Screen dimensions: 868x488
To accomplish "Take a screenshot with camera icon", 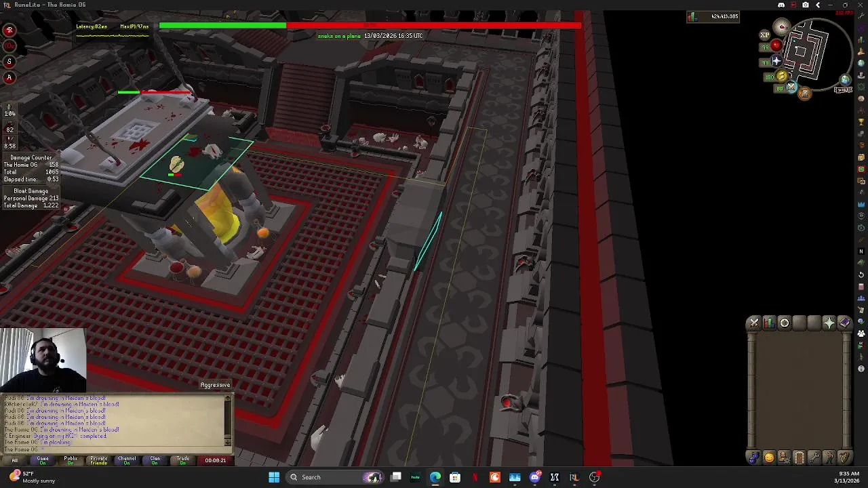I will (x=806, y=5).
